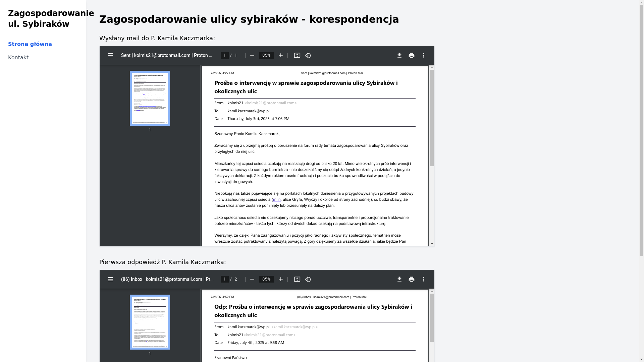The image size is (644, 362).
Task: Toggle sidebar in the Inbox PDF viewer
Action: (110, 279)
